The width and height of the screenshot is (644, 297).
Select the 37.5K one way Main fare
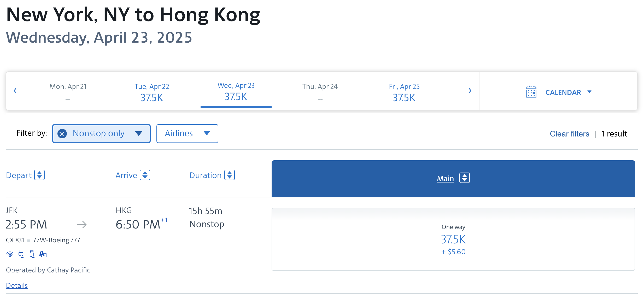(x=453, y=239)
